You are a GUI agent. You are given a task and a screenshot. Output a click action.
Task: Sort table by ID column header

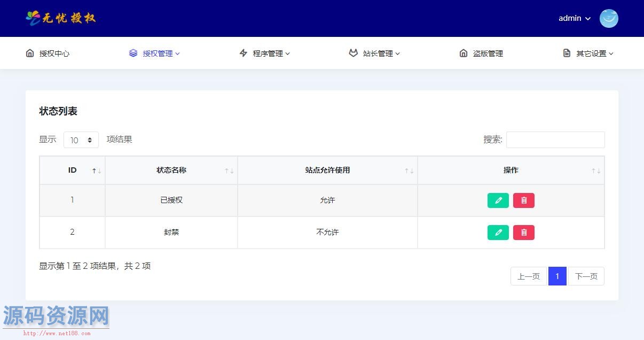click(x=72, y=170)
